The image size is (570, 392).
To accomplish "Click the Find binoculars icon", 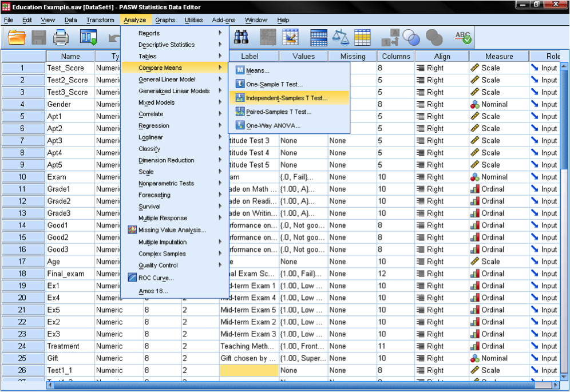I will coord(242,37).
